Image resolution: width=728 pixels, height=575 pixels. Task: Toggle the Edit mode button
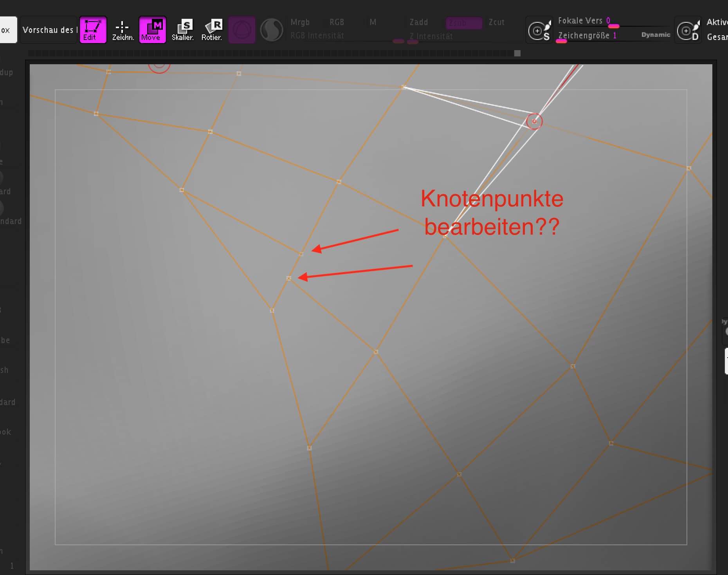[93, 30]
